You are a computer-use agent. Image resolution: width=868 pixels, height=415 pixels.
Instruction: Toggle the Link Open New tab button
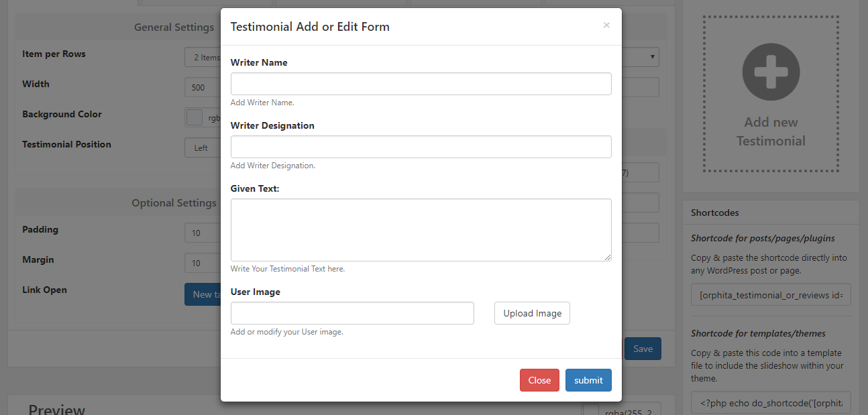point(203,294)
